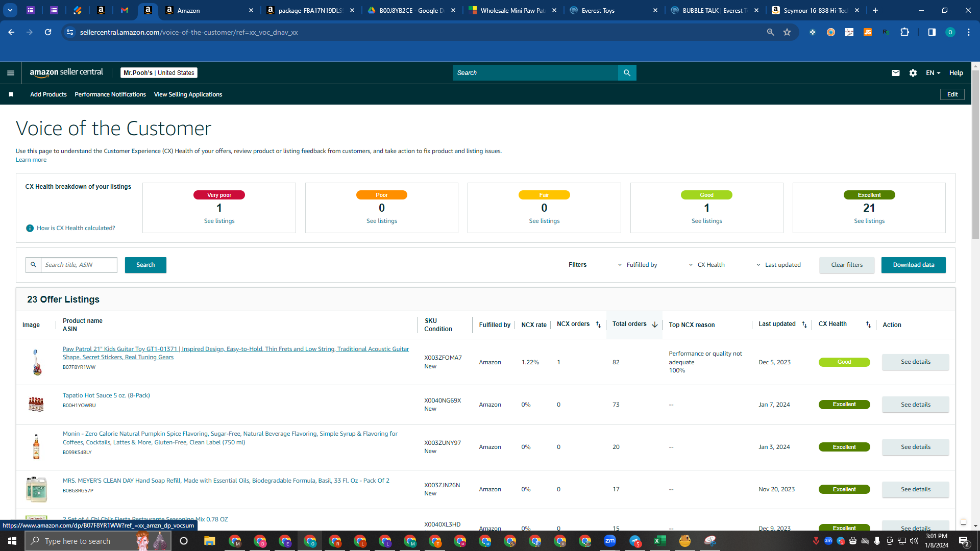This screenshot has height=551, width=980.
Task: Click the Tapatio Hot Sauce product thumbnail
Action: point(36,405)
